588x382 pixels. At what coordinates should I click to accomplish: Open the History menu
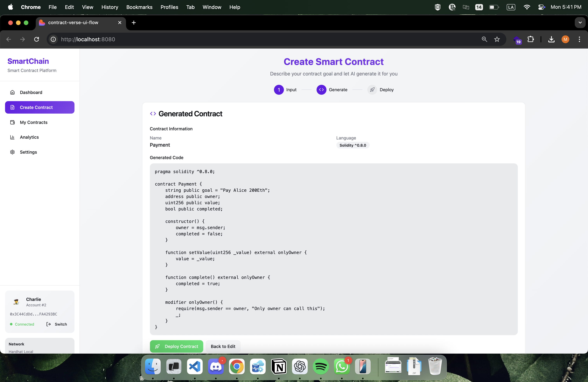110,7
